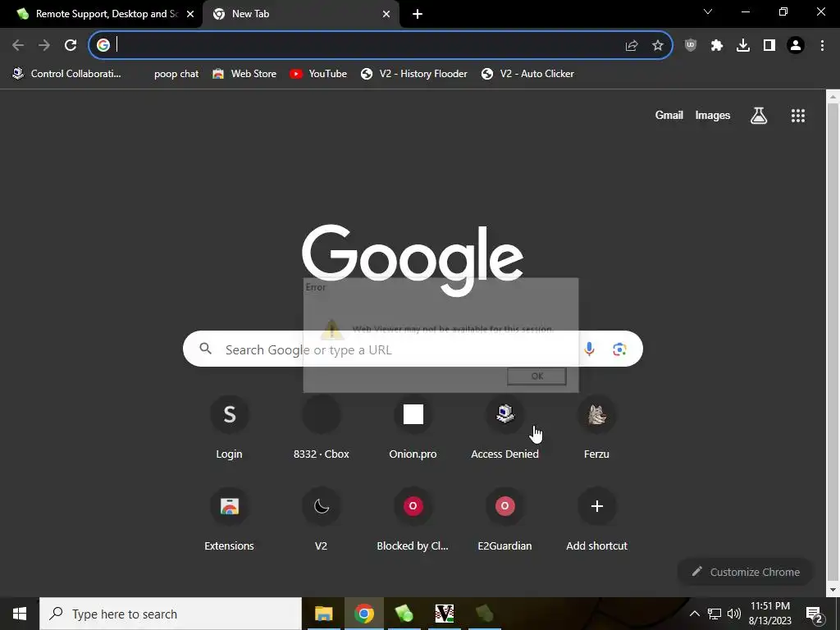This screenshot has height=630, width=840.
Task: Open the Onion.pro shortcut
Action: (x=413, y=428)
